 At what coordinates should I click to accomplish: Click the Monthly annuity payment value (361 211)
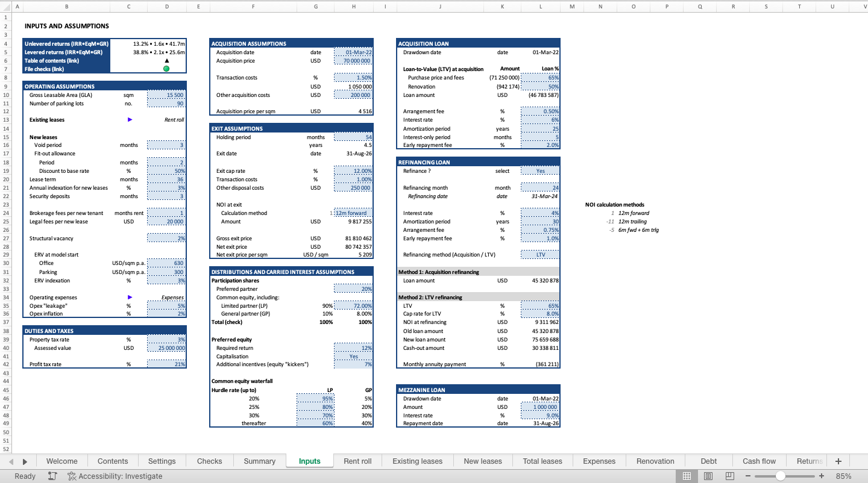547,364
